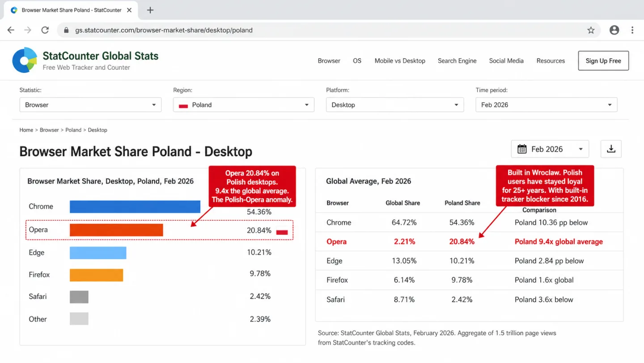Click the Firefox 9.78% value in bar chart
The width and height of the screenshot is (644, 363).
point(260,273)
